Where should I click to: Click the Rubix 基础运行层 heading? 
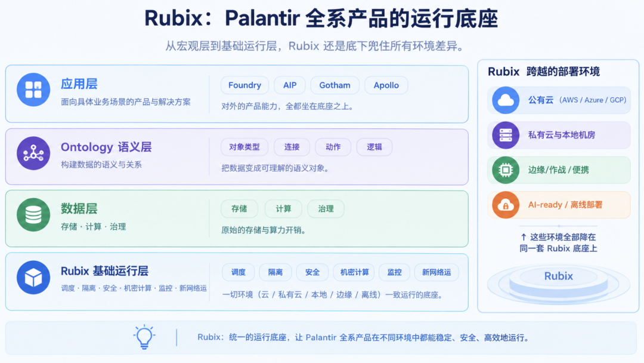coord(104,271)
